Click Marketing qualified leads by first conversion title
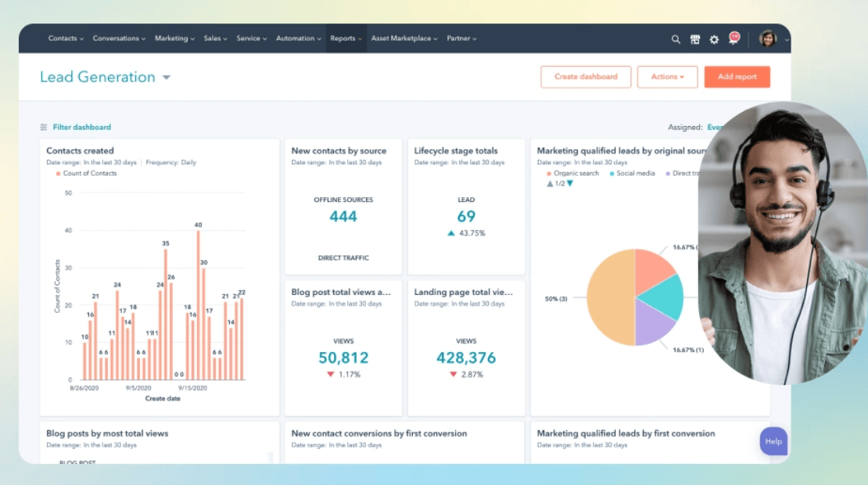 pyautogui.click(x=626, y=433)
